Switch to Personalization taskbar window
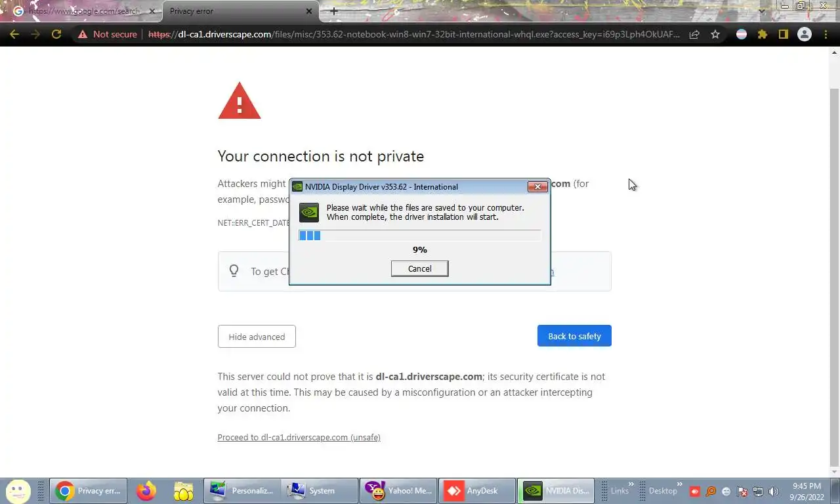Image resolution: width=840 pixels, height=504 pixels. coord(242,491)
